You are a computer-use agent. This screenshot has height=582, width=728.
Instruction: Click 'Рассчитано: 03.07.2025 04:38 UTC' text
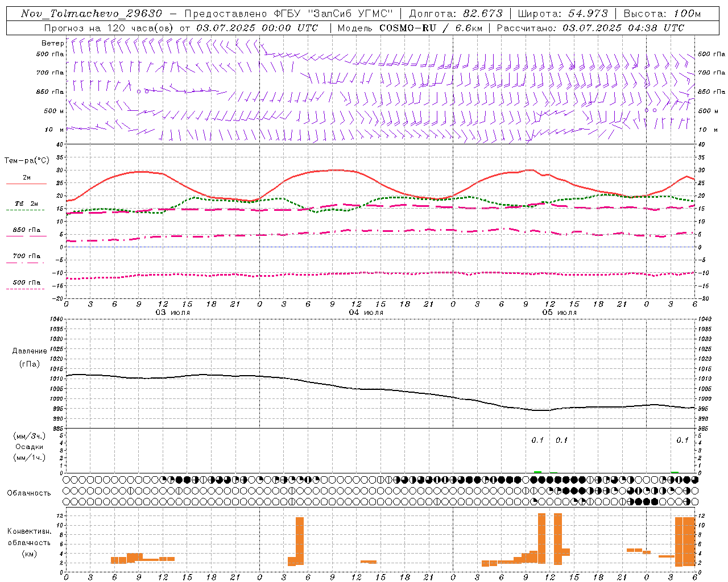(x=590, y=28)
